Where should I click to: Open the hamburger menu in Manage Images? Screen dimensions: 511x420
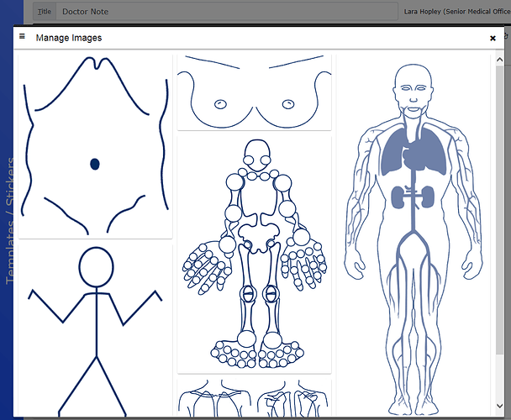(22, 37)
